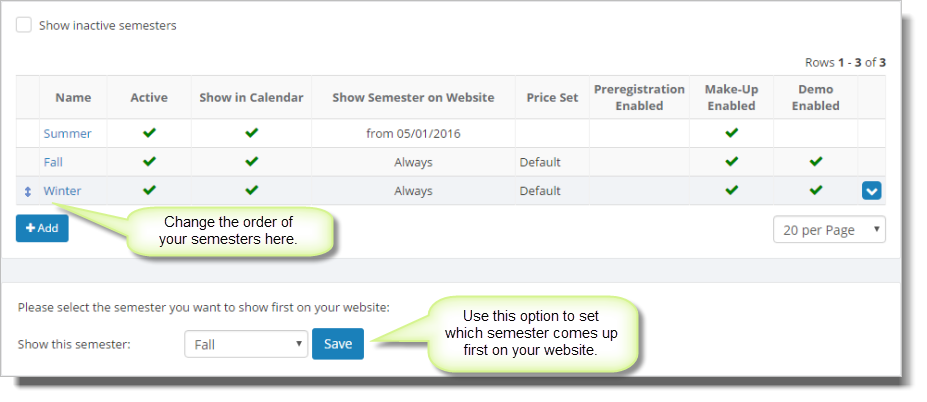Open the blue actions chevron for Winter row

[x=871, y=191]
